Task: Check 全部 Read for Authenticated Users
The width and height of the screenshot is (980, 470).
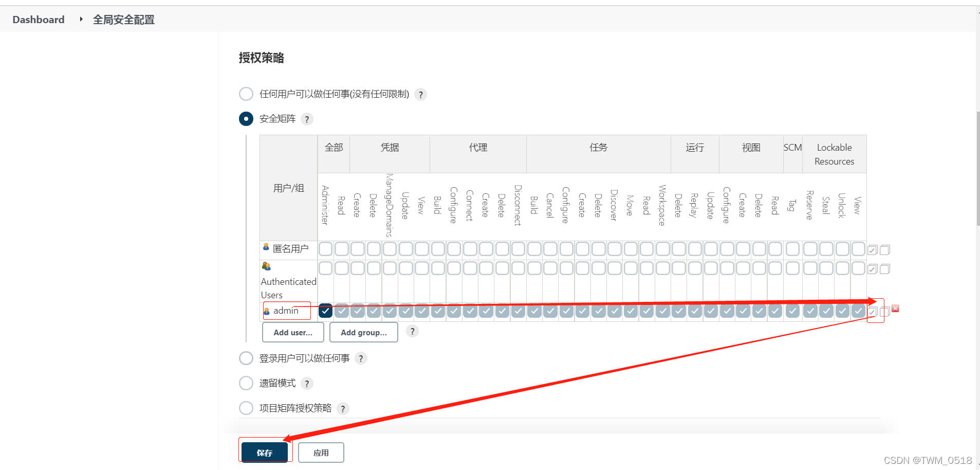Action: [342, 268]
